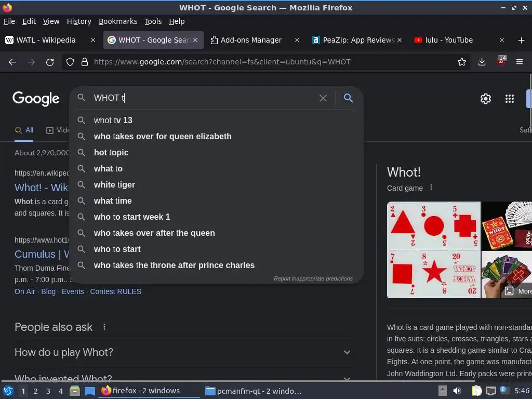Switch to Add-ons Manager tab
The width and height of the screenshot is (532, 399).
click(x=251, y=40)
